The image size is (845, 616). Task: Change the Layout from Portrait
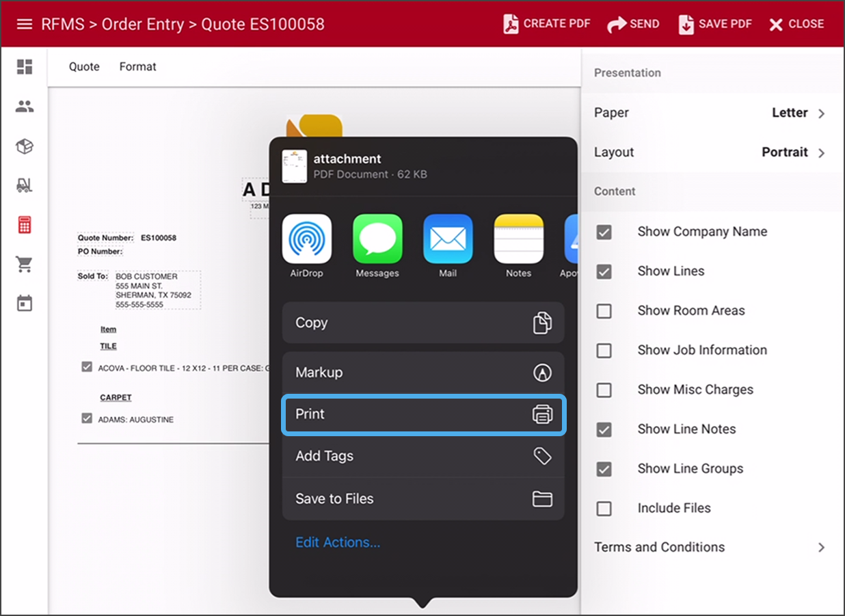pos(786,152)
